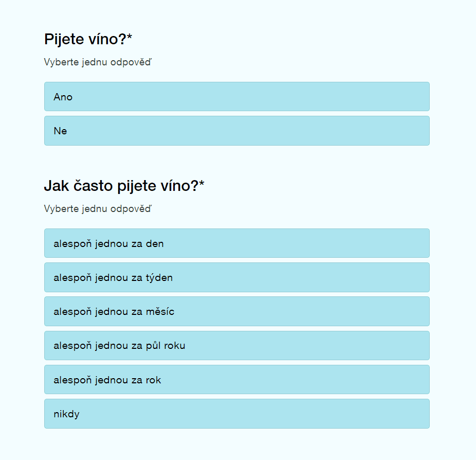Screen dimensions: 476x460
Task: Set wine frequency to at least weekly
Action: 236,277
